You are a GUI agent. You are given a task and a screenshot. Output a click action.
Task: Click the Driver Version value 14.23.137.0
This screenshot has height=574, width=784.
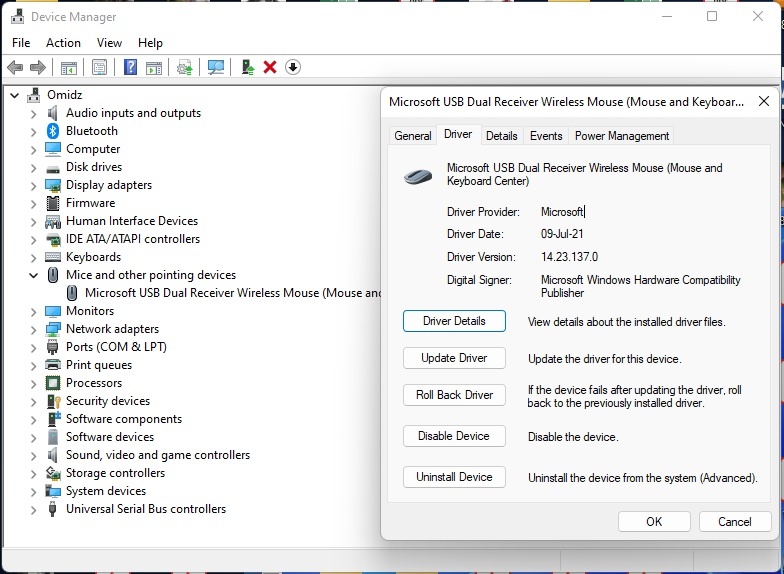[x=569, y=257]
